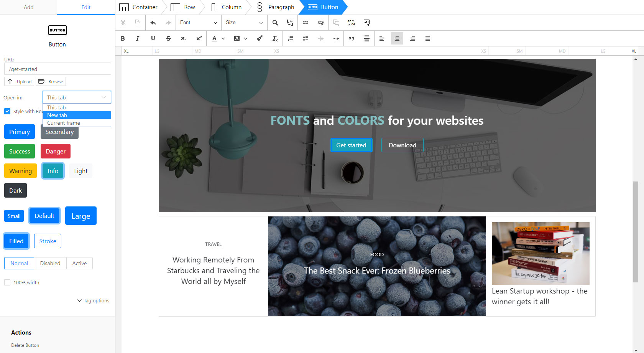This screenshot has height=353, width=644.
Task: Select the Normal button state
Action: coord(19,263)
